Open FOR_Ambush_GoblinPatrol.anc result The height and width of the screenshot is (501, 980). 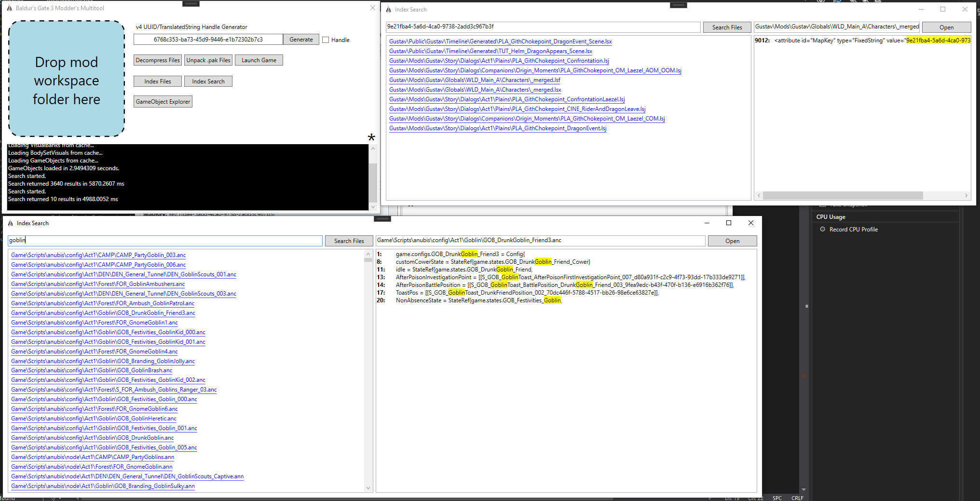103,303
